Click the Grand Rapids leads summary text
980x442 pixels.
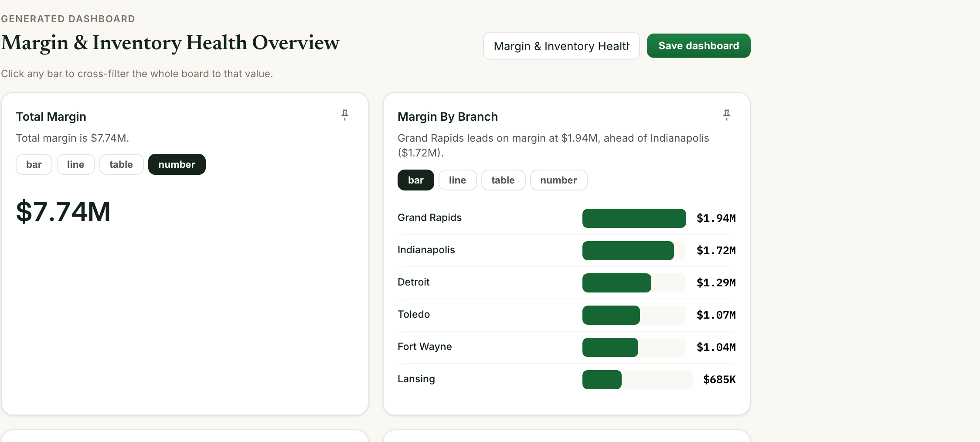553,145
